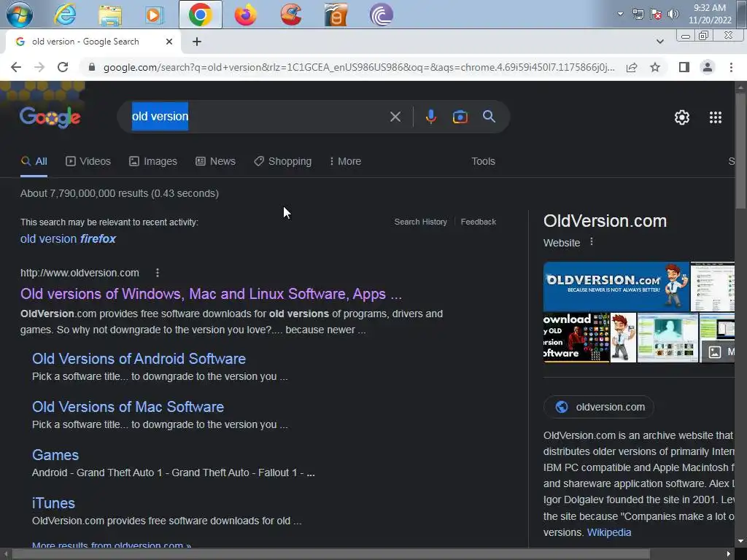Start voice search with microphone

point(430,117)
